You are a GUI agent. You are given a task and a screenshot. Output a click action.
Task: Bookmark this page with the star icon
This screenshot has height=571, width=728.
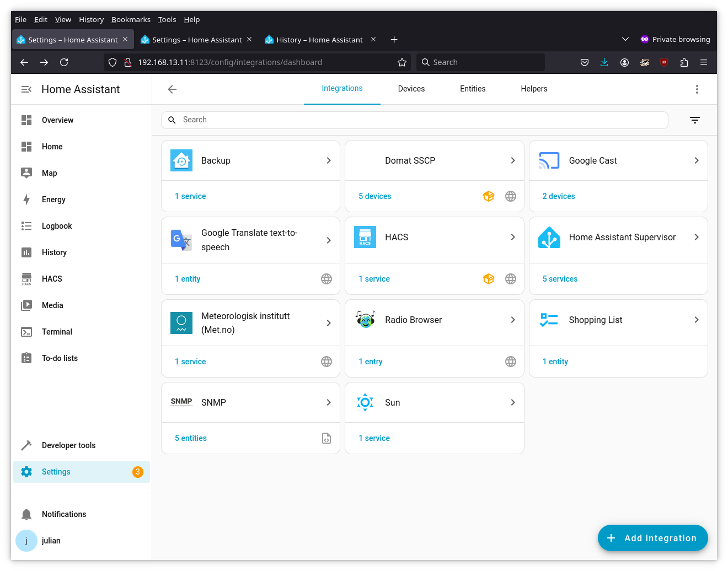tap(402, 62)
